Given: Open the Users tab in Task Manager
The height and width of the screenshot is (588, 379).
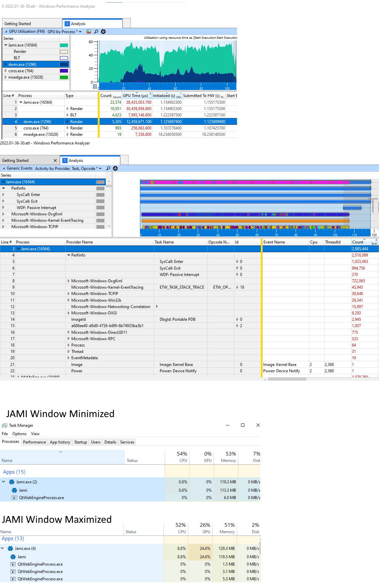Looking at the screenshot, I should (x=96, y=442).
